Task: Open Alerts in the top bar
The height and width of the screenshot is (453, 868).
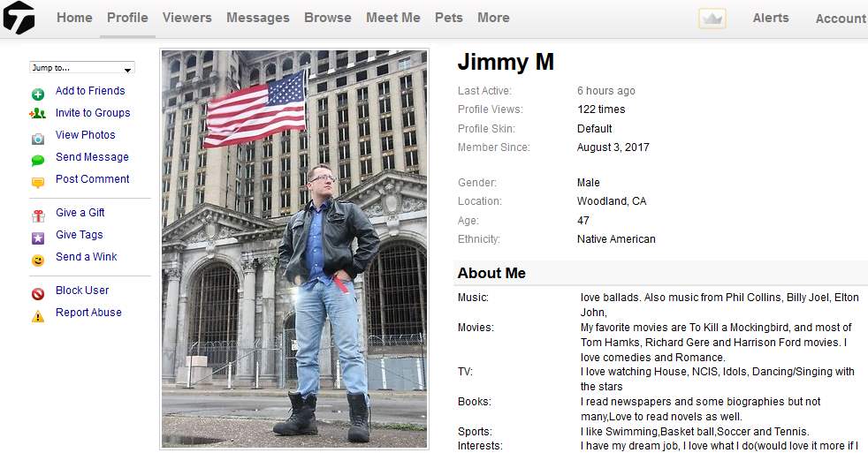Action: [x=771, y=18]
